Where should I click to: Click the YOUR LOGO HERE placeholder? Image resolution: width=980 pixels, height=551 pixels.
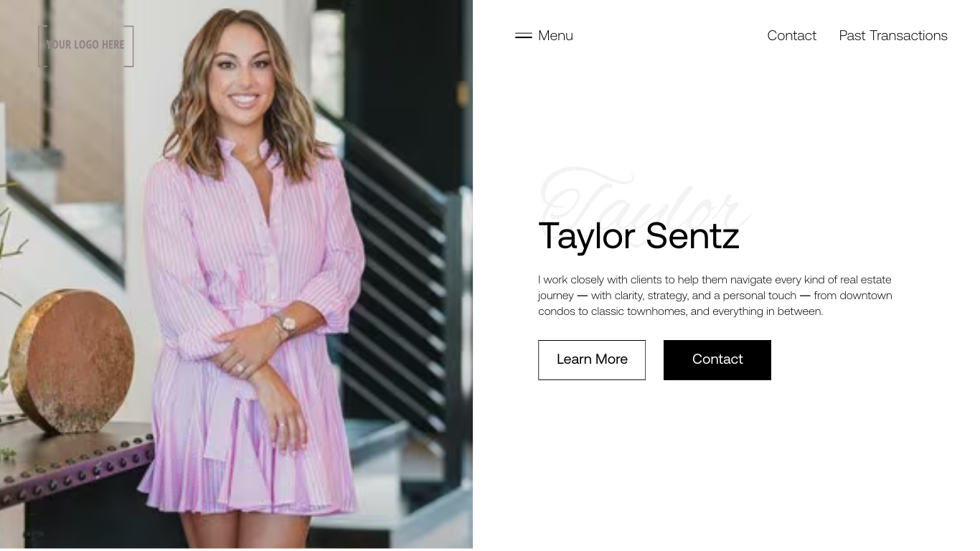click(85, 46)
